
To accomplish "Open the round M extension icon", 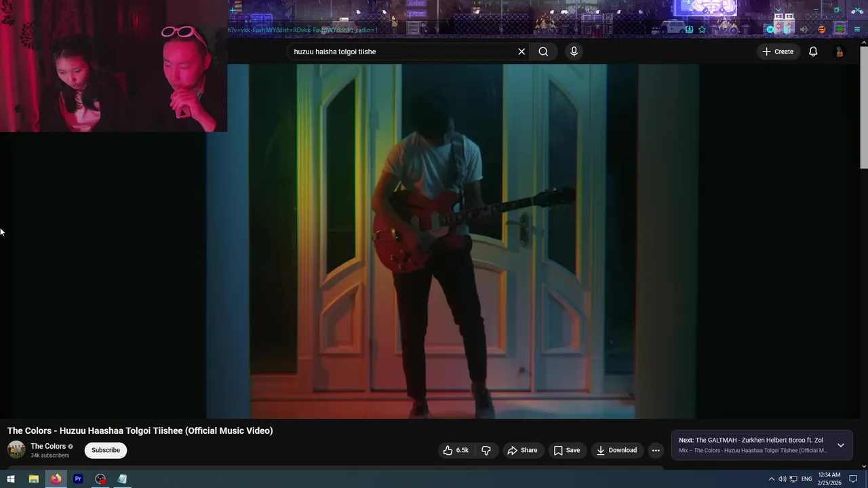I will tap(770, 29).
